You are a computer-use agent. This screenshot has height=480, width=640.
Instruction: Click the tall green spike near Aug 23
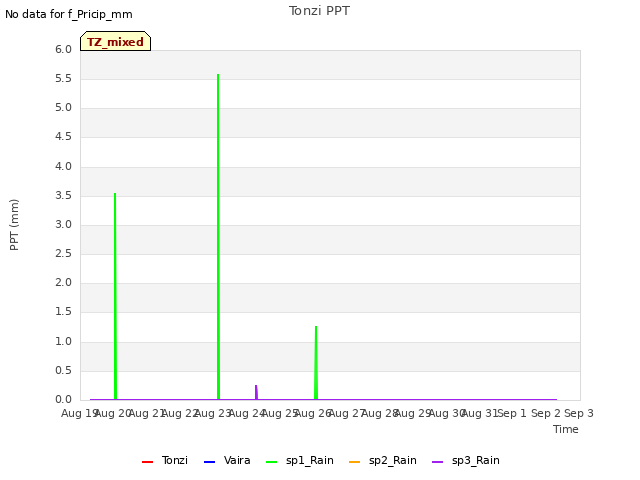pyautogui.click(x=218, y=237)
